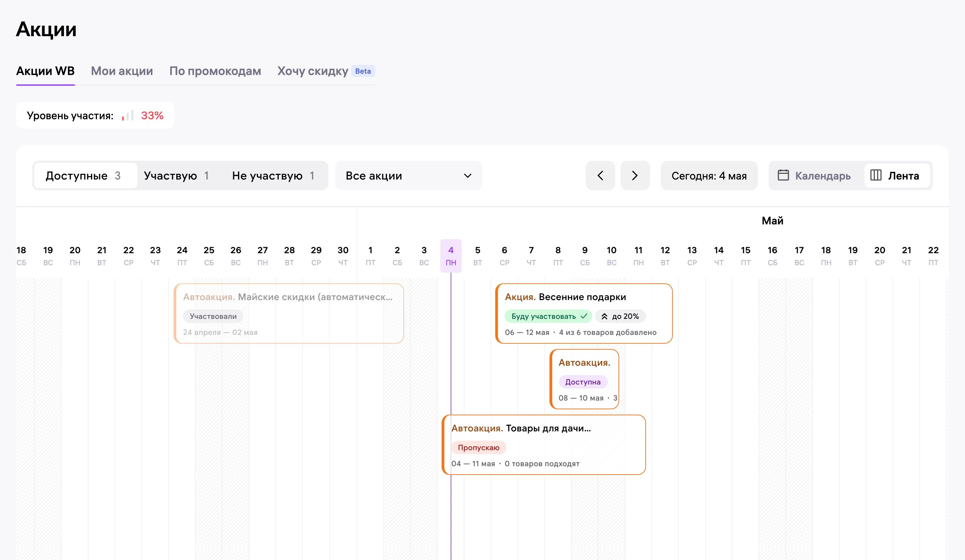This screenshot has width=965, height=560.
Task: Click the highlighted day 4 ПН marker
Action: 451,256
